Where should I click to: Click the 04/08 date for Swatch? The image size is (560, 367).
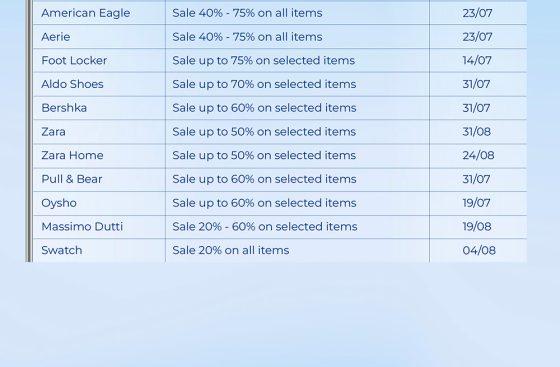479,250
